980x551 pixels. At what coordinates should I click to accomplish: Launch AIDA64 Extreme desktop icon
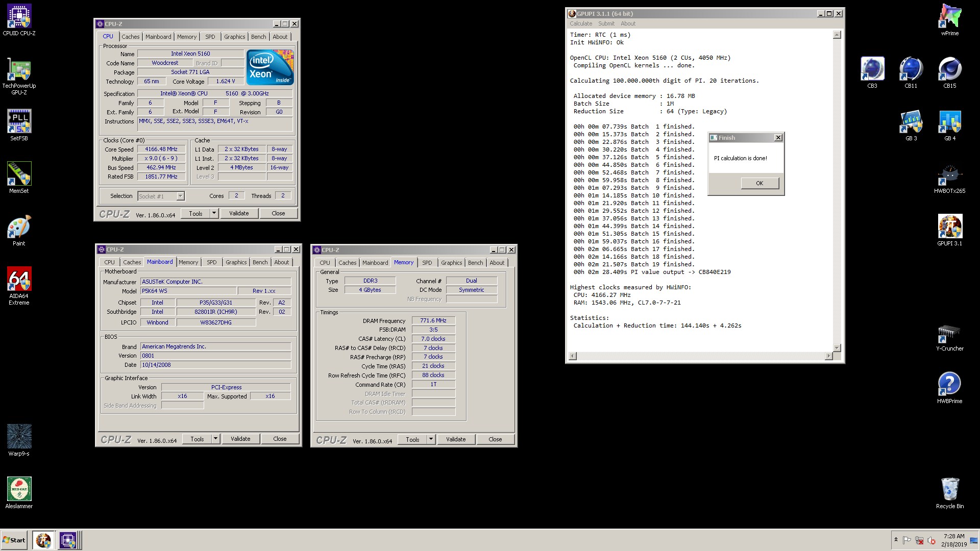(19, 286)
